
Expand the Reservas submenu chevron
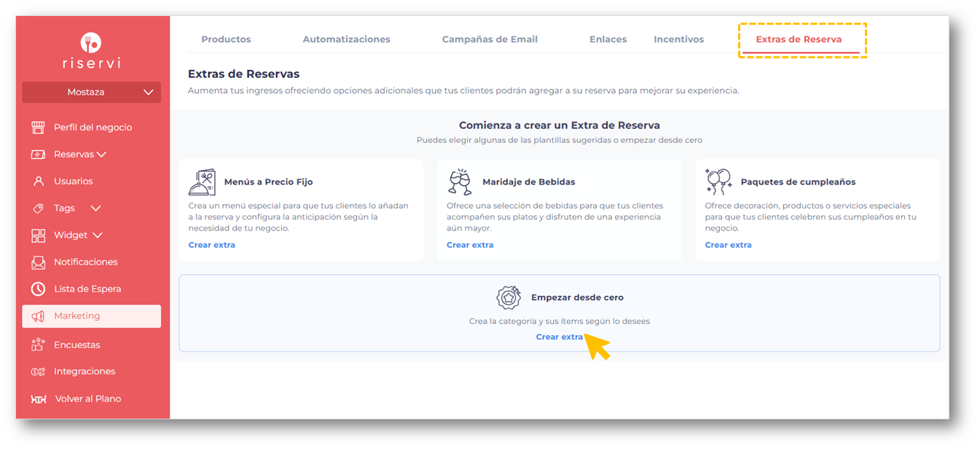101,155
